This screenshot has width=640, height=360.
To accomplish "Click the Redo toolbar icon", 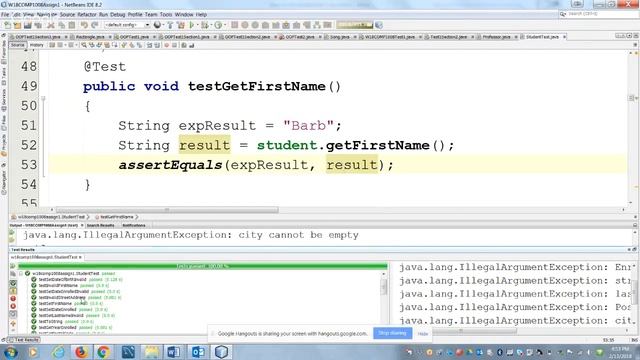I will coord(95,25).
